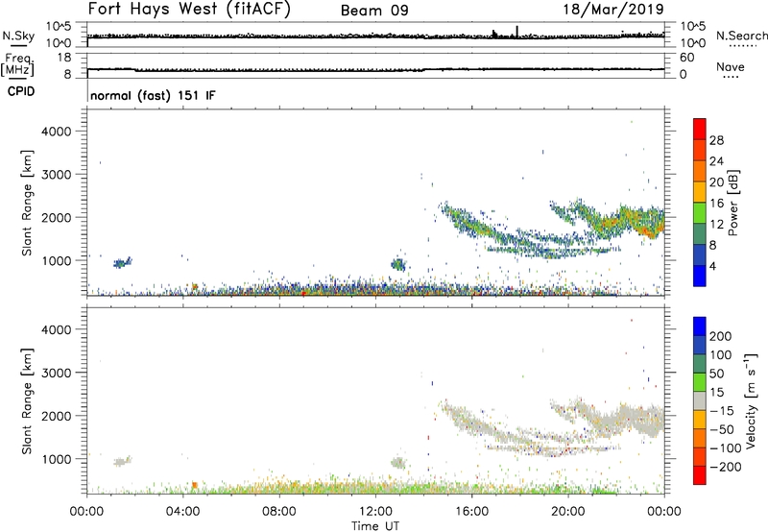
Task: Pick the red top segment of power colorbar
Action: [x=700, y=130]
